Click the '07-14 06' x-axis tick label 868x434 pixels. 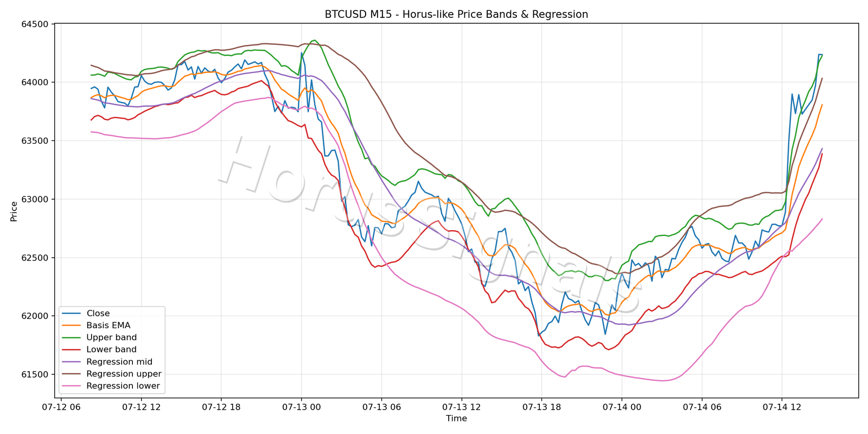702,407
